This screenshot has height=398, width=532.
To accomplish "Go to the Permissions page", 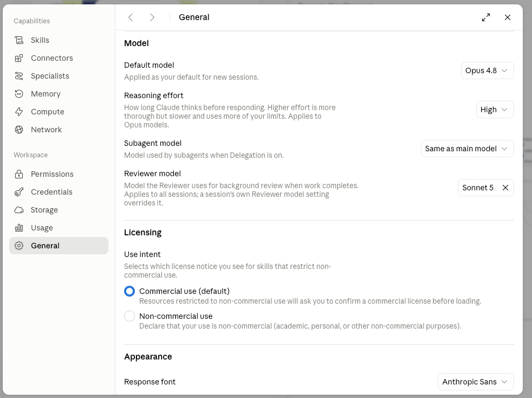I will coord(59,174).
